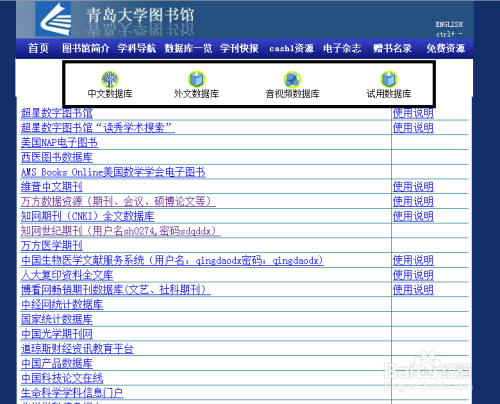
Task: Click the ctrl+ - zoom text
Action: coord(449,34)
